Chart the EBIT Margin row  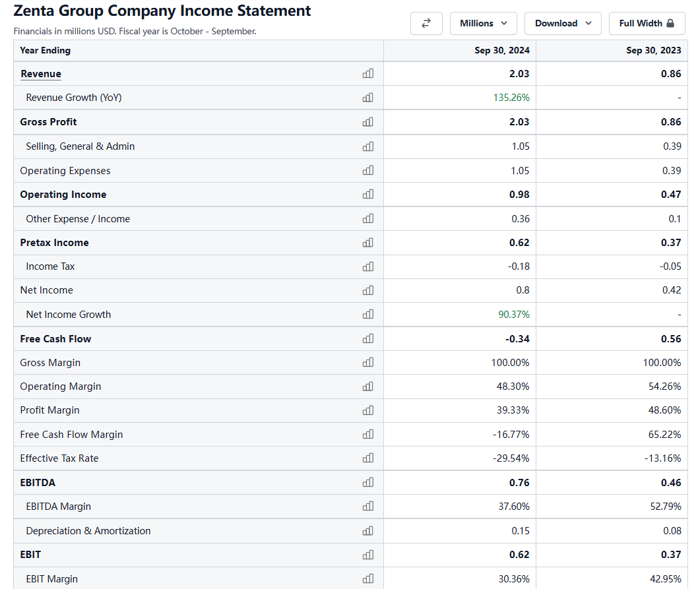[x=368, y=578]
